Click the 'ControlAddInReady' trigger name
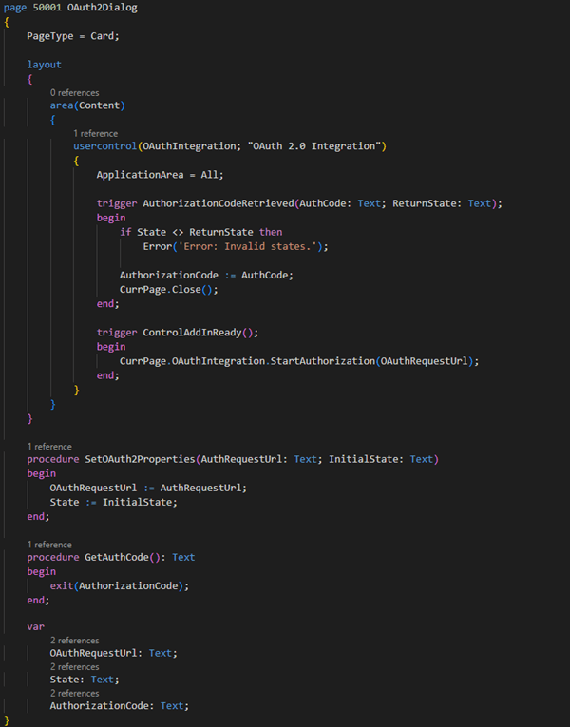570x728 pixels. point(192,333)
